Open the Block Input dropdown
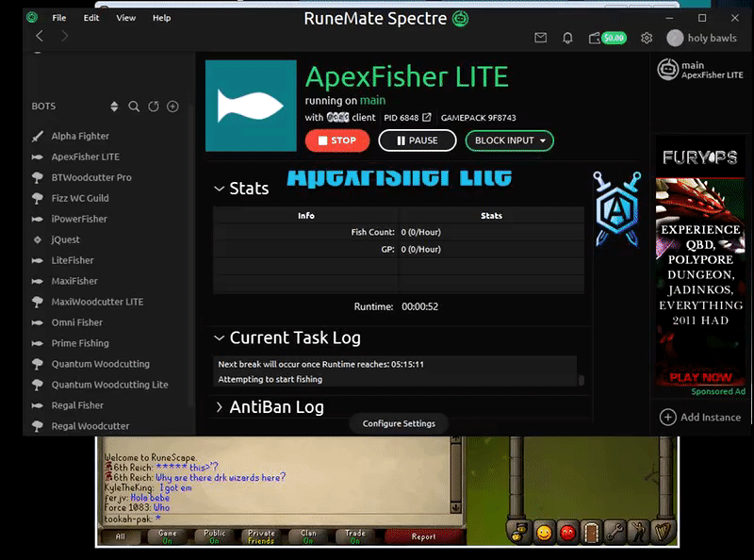Image resolution: width=754 pixels, height=560 pixels. coord(509,140)
